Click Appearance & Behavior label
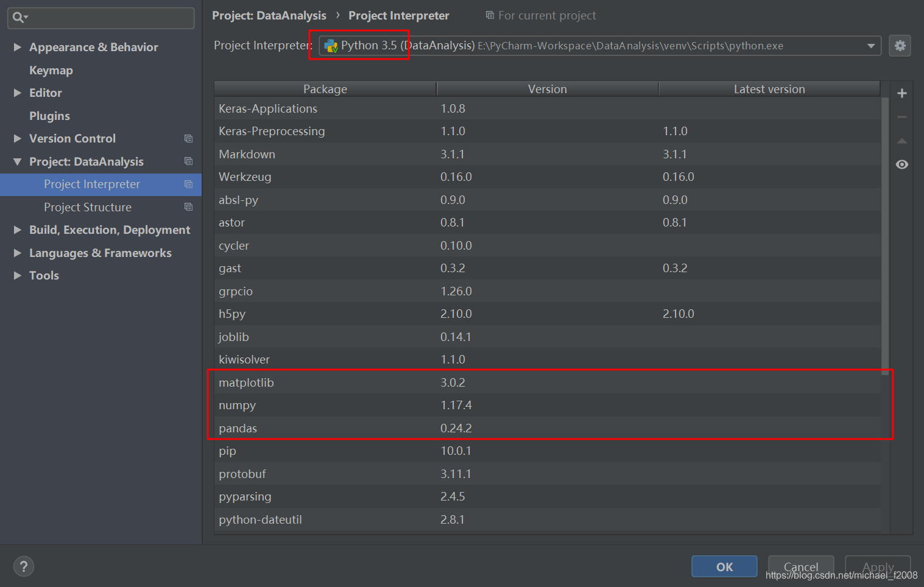The image size is (924, 587). point(94,47)
